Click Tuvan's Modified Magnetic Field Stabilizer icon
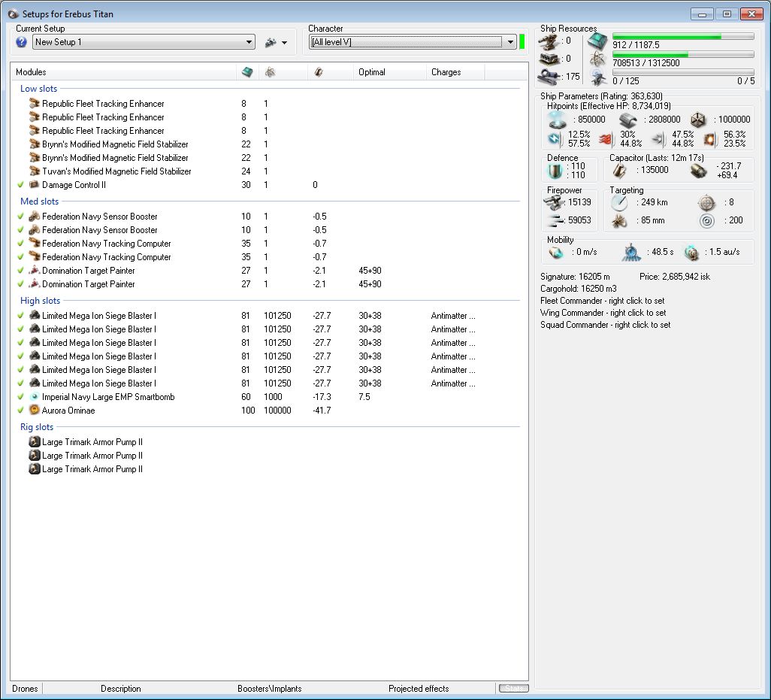Image resolution: width=771 pixels, height=700 pixels. 35,171
